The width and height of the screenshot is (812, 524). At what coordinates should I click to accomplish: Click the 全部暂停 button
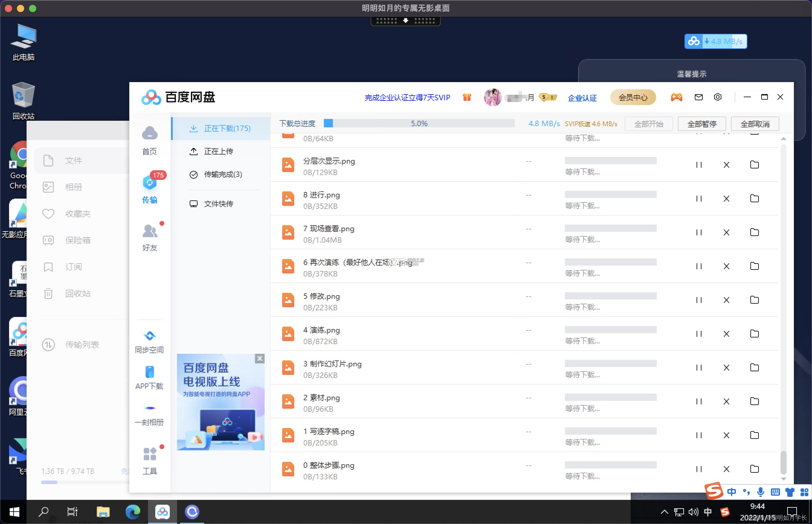pyautogui.click(x=702, y=124)
